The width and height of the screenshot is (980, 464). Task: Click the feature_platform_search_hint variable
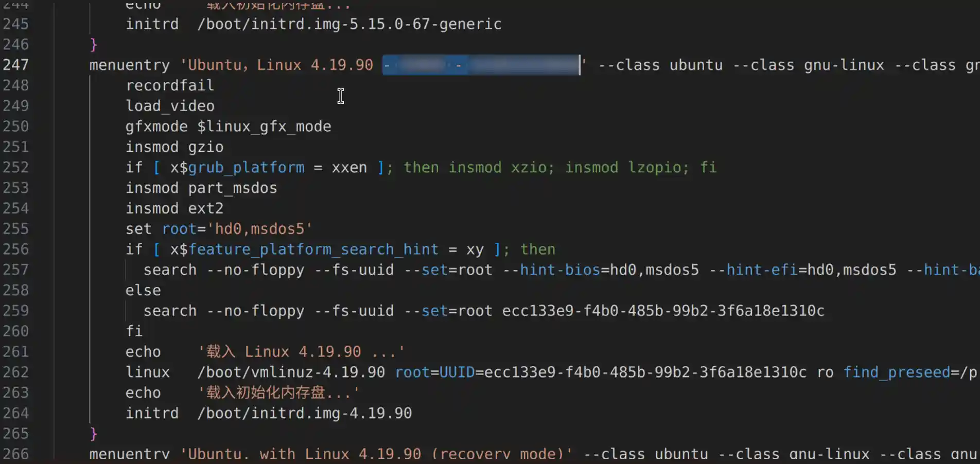(313, 249)
